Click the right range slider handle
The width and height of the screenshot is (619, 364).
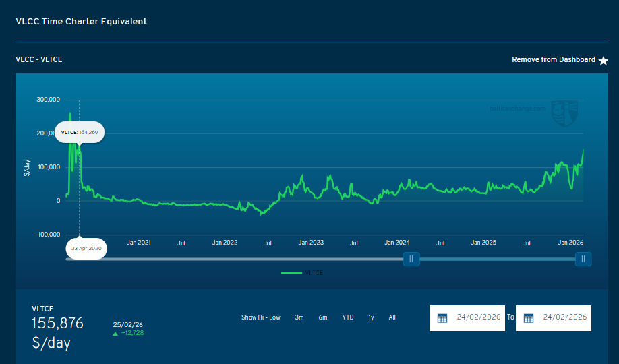(x=583, y=259)
